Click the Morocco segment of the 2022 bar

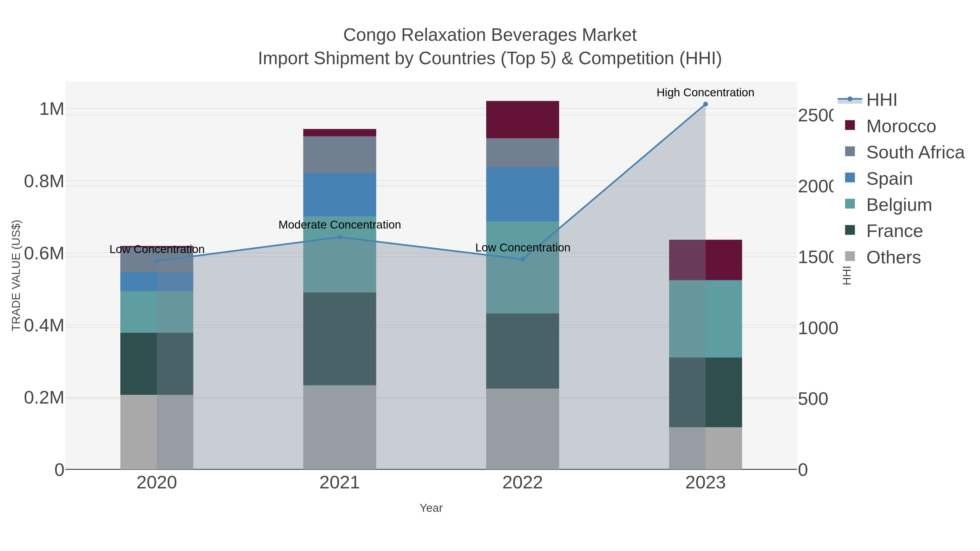(x=522, y=119)
